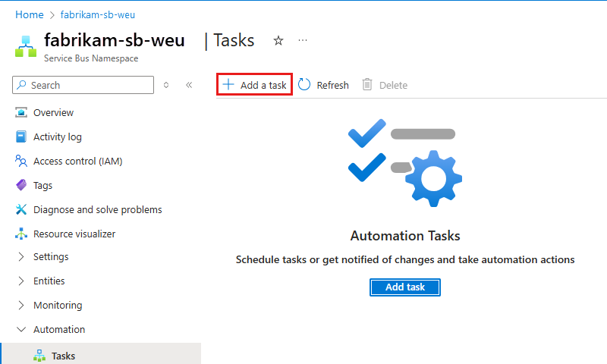Screen dimensions: 607x364
Task: Click the favorite star icon
Action: tap(278, 41)
